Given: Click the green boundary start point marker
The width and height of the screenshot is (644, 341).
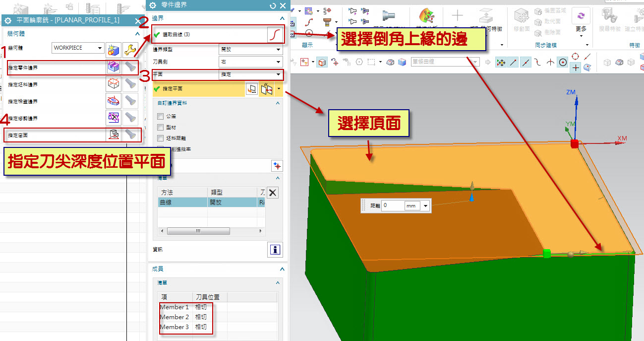Looking at the screenshot, I should [x=547, y=254].
